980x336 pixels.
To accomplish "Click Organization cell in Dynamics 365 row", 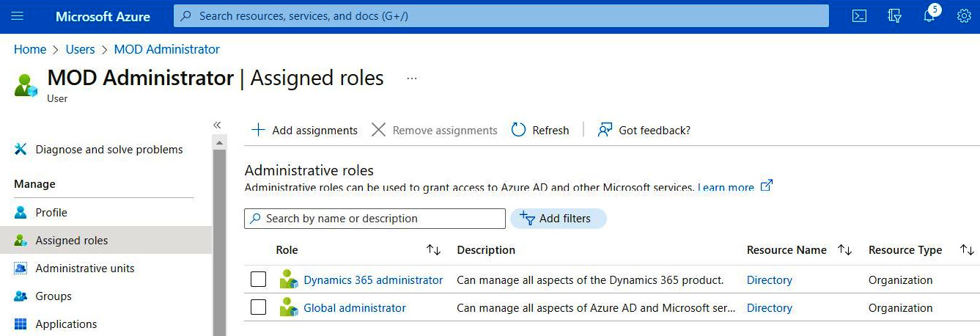I will [x=900, y=280].
